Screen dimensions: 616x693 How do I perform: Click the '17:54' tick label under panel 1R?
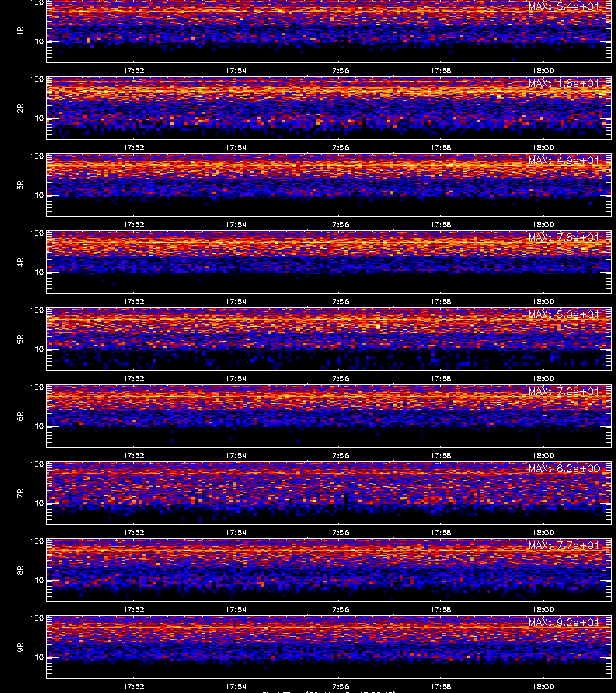236,70
